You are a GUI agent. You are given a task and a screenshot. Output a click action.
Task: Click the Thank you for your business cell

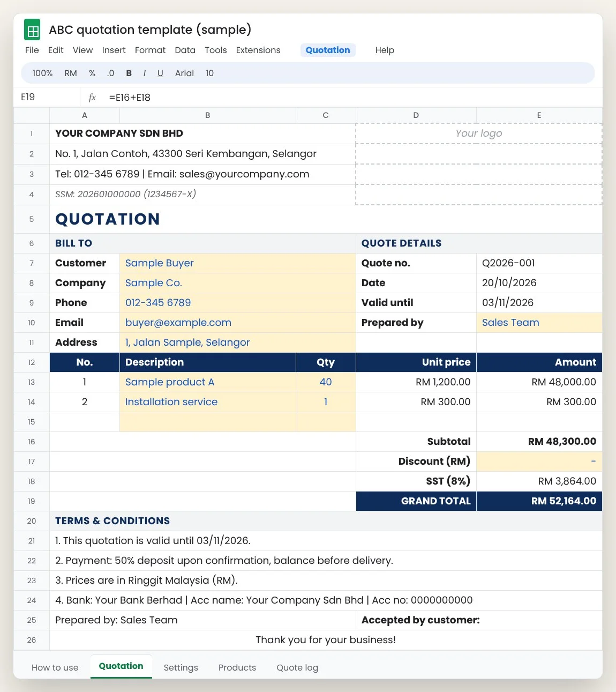click(326, 640)
